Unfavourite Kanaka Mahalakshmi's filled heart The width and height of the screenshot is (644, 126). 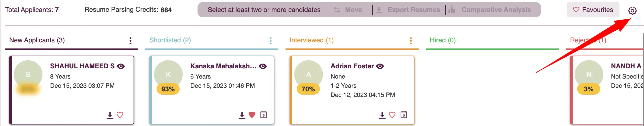coord(252,115)
